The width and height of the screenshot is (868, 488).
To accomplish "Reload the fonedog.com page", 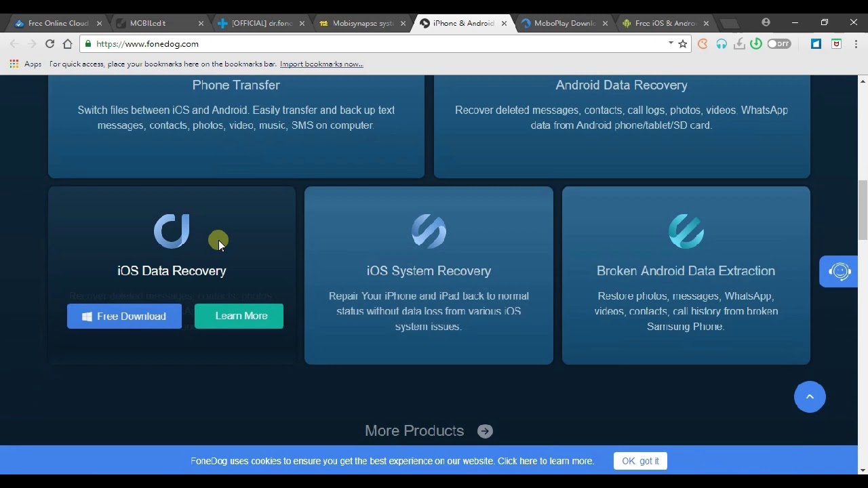I will tap(50, 44).
